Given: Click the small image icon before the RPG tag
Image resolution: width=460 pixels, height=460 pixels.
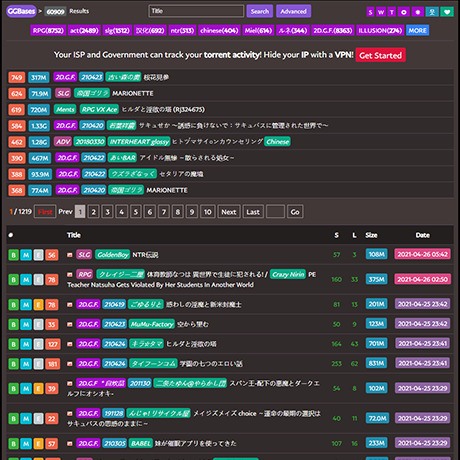Looking at the screenshot, I should (70, 275).
